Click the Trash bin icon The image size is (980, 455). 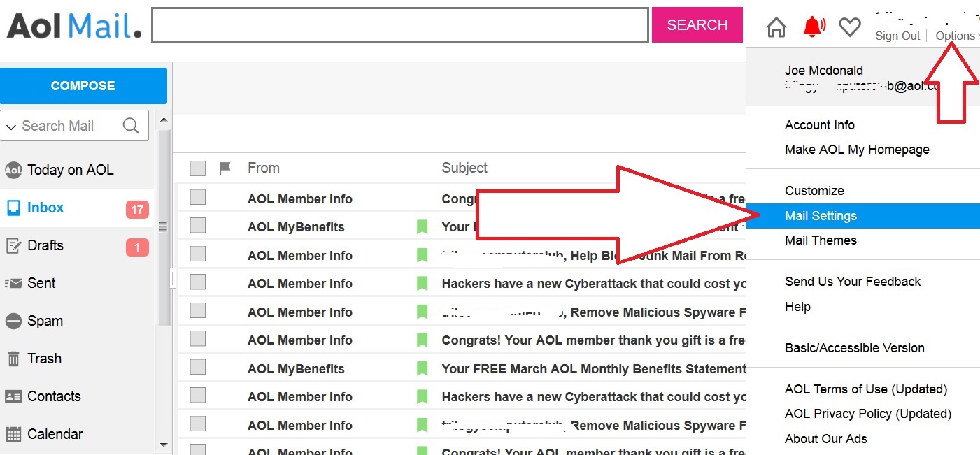coord(13,359)
